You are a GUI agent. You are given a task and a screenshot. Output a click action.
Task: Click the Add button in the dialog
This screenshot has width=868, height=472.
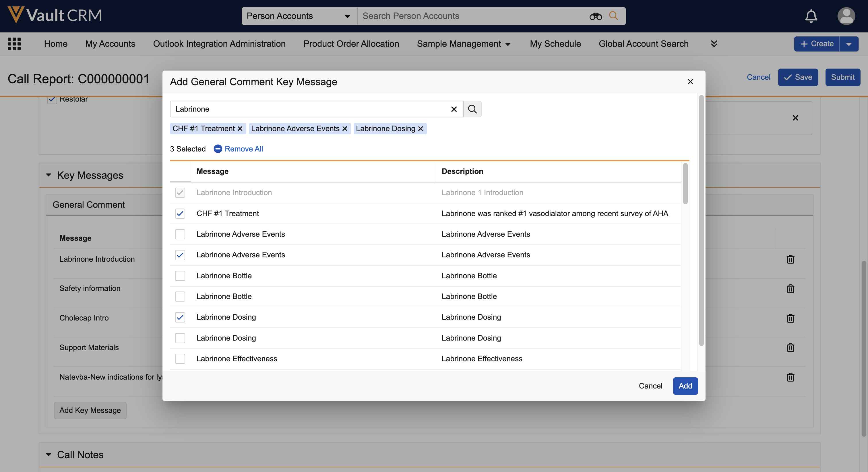click(x=685, y=386)
